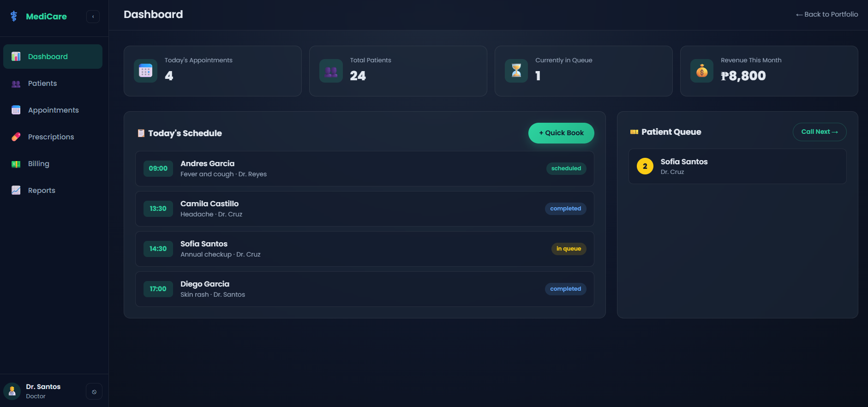Click the completed badge for Camila Castillo

[x=566, y=209]
